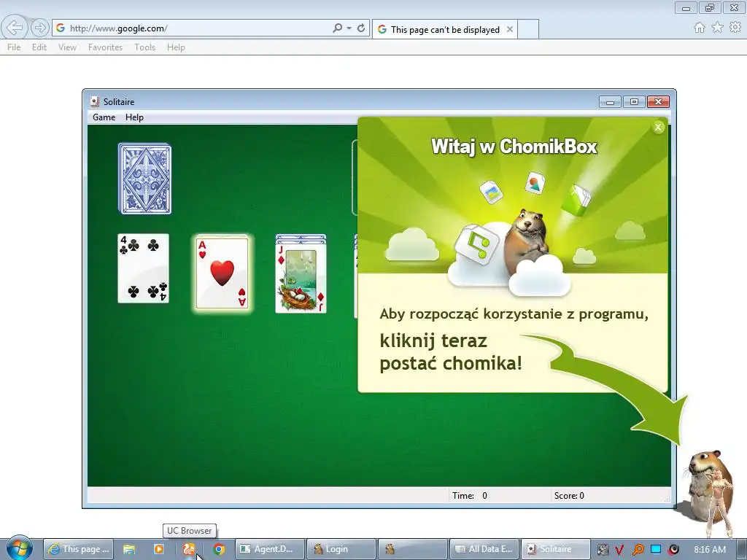Click the blue monitor tray icon
Image resolution: width=747 pixels, height=560 pixels.
pyautogui.click(x=656, y=549)
